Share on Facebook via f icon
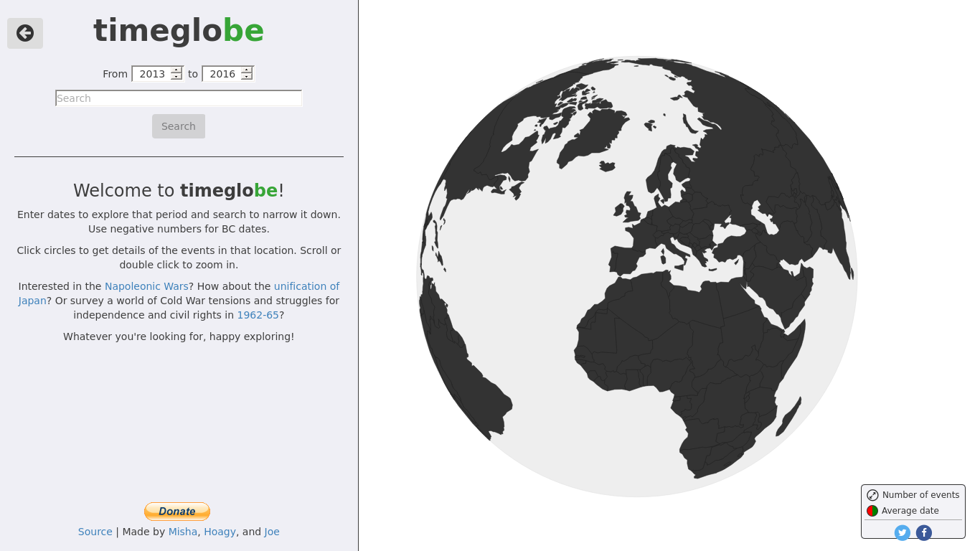The image size is (980, 551). (924, 532)
